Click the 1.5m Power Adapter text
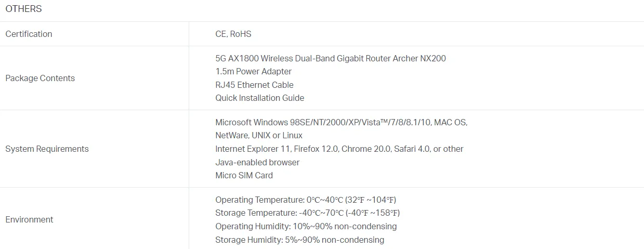Screen dimensions: 644x249 (x=254, y=71)
